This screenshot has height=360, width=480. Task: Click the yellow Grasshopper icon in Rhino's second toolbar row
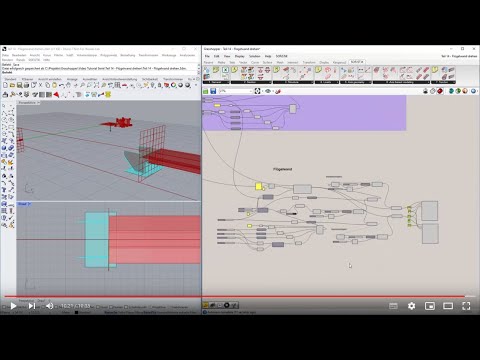click(x=108, y=95)
